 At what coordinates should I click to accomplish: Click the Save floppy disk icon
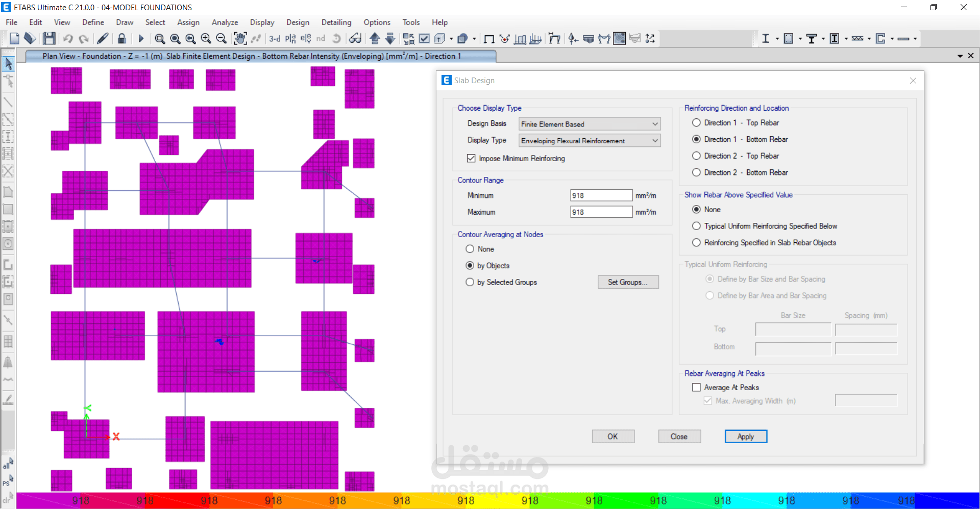49,38
